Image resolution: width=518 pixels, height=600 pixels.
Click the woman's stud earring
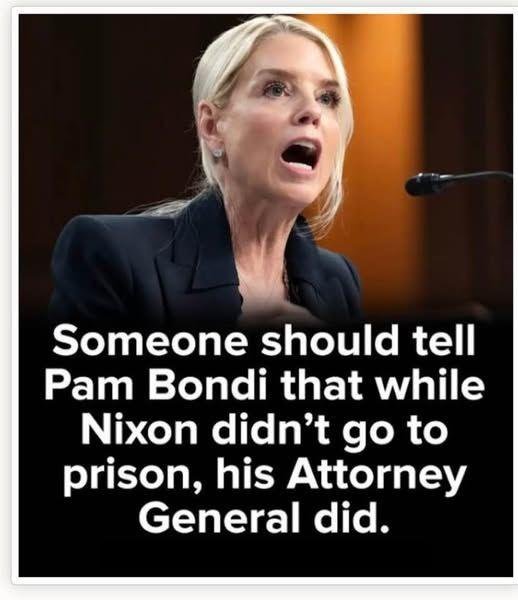tap(218, 153)
